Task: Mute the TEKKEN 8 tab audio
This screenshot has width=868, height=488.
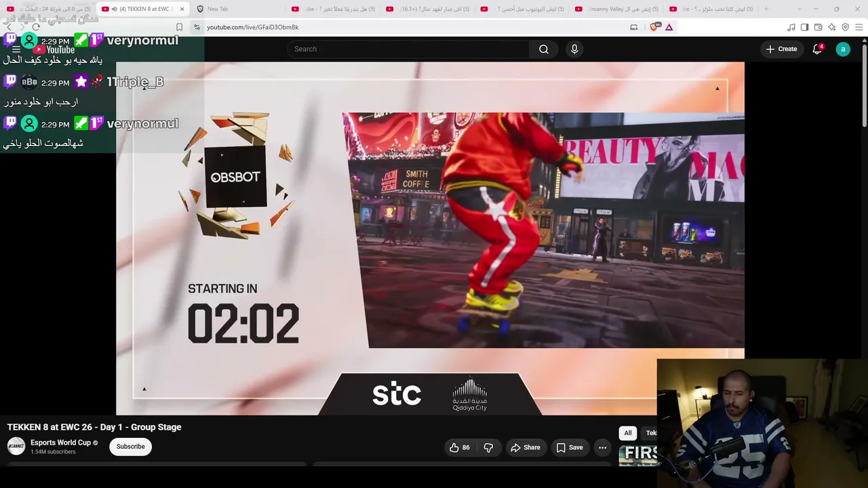Action: click(x=113, y=9)
